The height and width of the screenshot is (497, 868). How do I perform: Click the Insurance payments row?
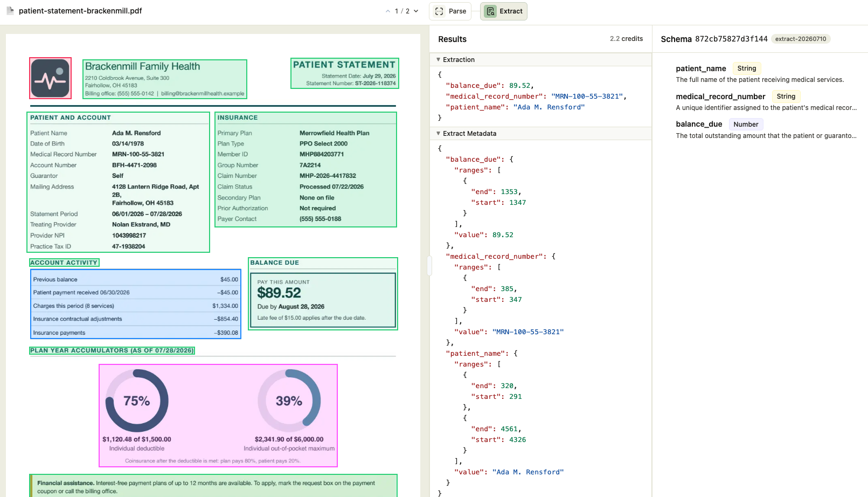point(136,333)
